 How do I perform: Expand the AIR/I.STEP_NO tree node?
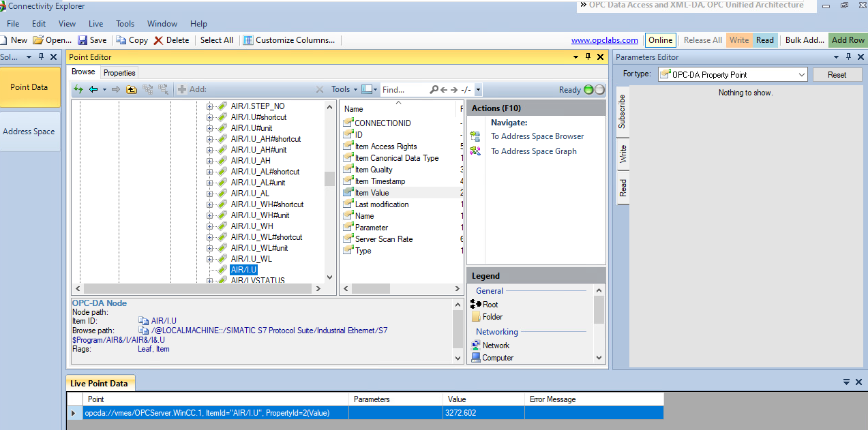(209, 106)
